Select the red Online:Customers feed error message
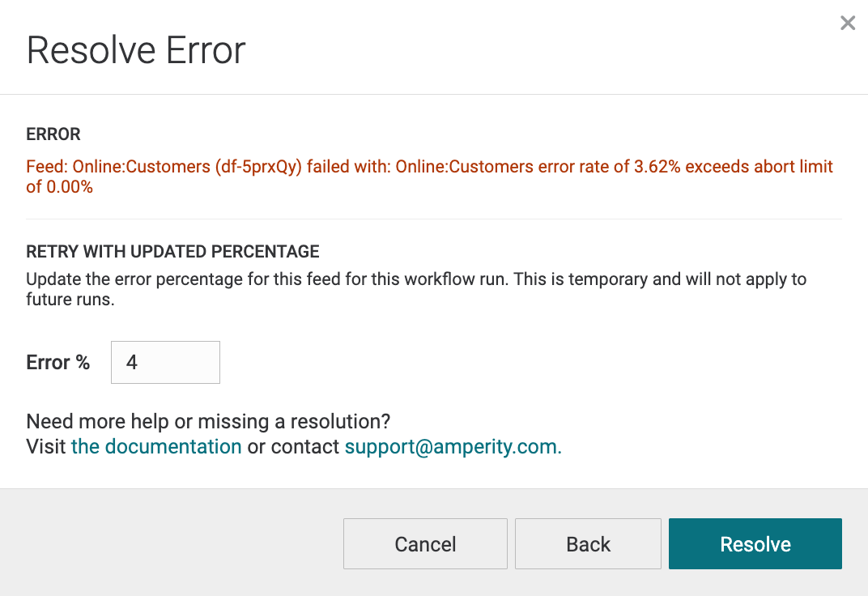This screenshot has width=868, height=596. (430, 177)
